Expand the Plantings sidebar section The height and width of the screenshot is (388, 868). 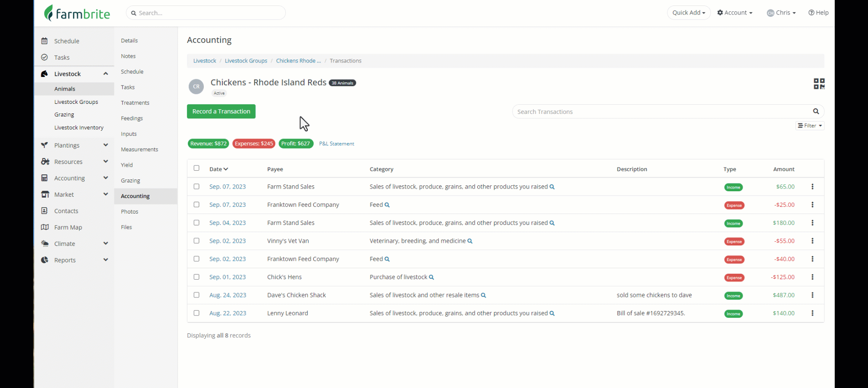[x=106, y=145]
